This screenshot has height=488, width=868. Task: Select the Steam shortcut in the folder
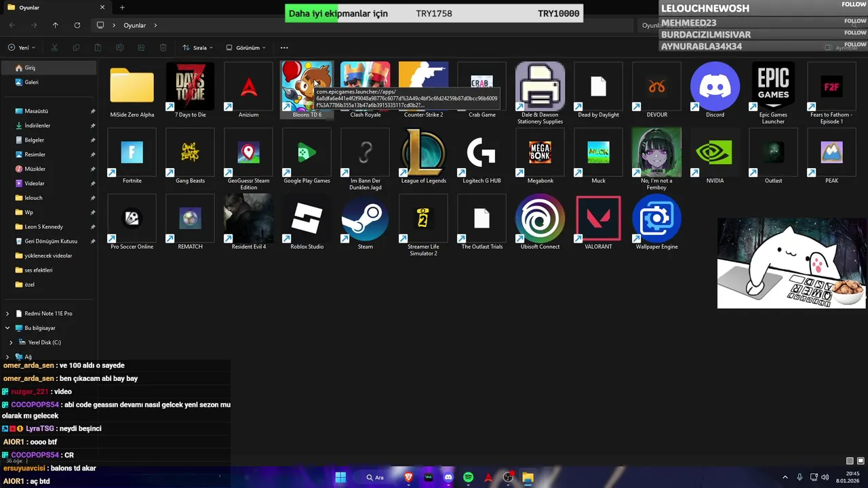[366, 222]
